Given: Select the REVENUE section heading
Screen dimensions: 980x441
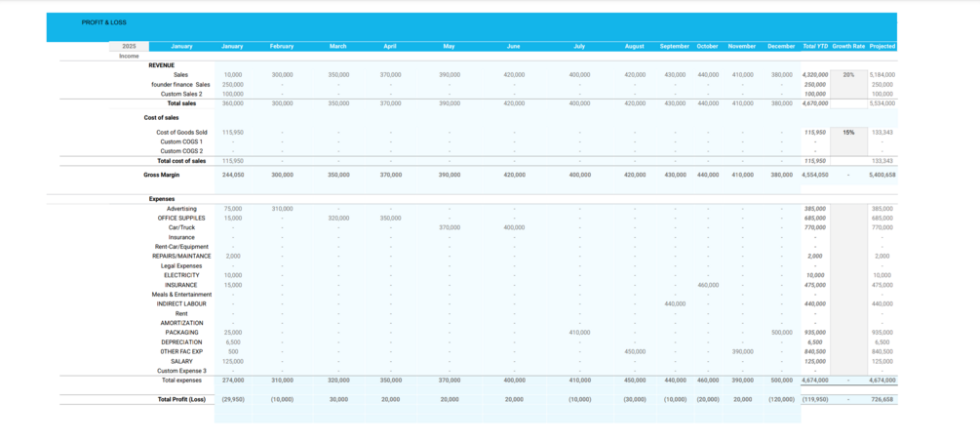Looking at the screenshot, I should click(x=161, y=65).
